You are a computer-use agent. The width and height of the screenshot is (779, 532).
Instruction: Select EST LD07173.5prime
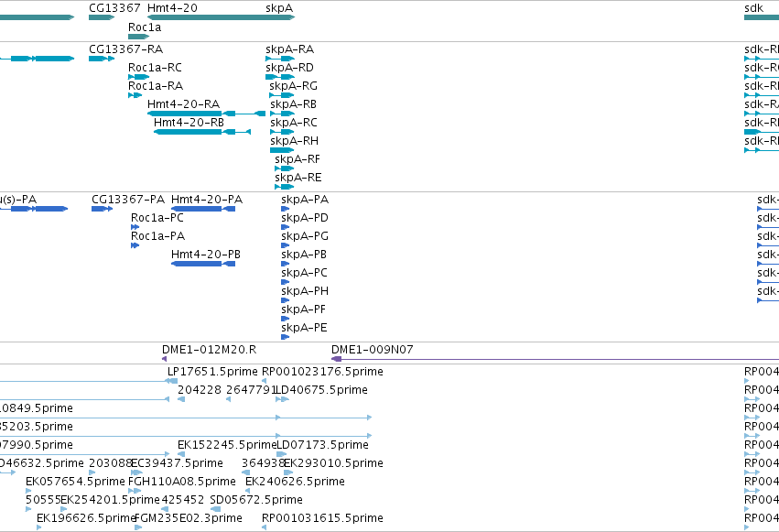point(322,445)
